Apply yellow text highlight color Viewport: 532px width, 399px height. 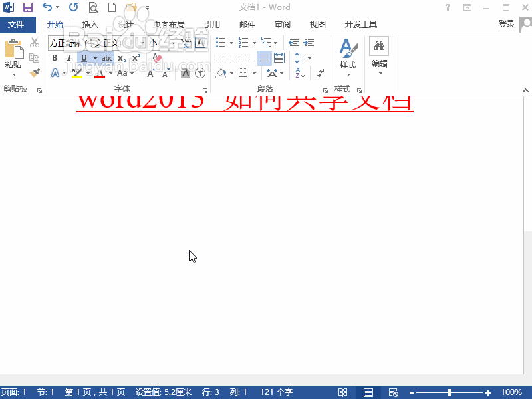point(77,73)
